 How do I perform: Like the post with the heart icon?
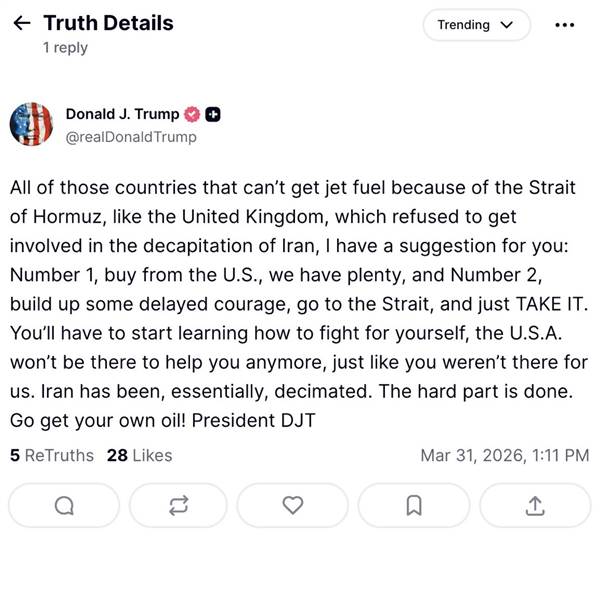tap(293, 506)
